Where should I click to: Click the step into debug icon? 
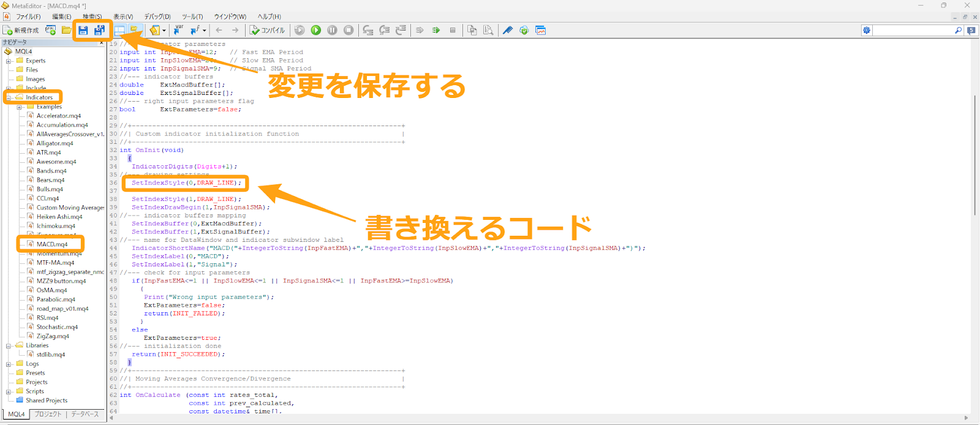[368, 30]
